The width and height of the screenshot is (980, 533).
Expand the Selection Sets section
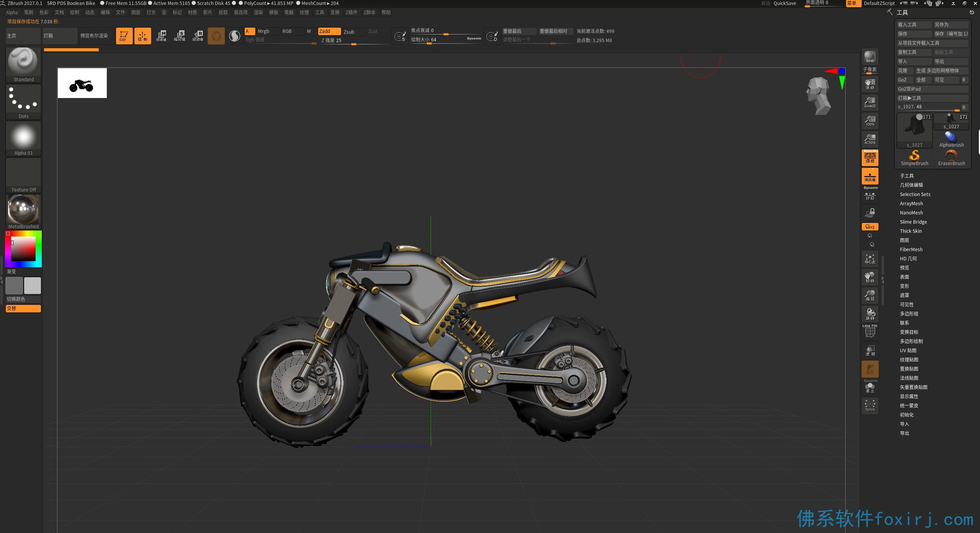915,194
